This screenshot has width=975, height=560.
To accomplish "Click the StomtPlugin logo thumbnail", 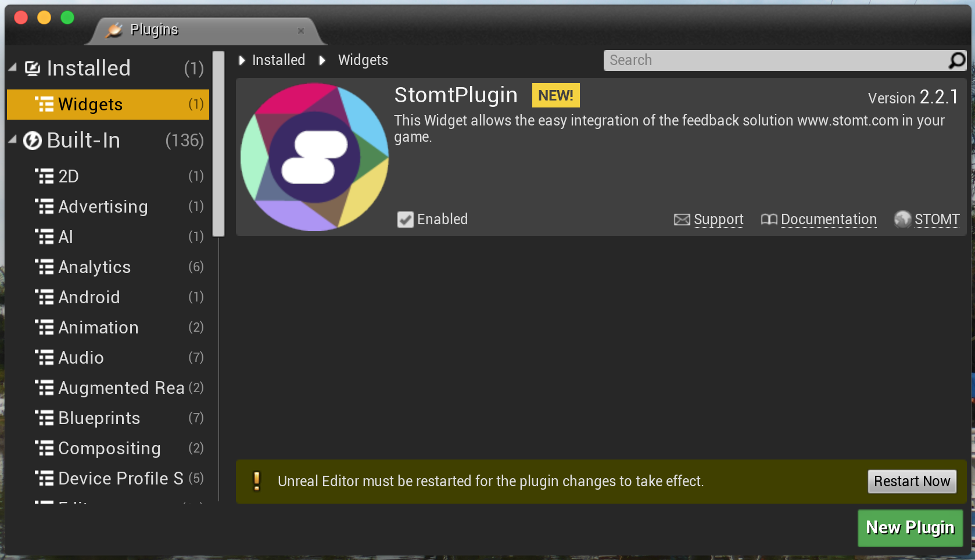I will coord(314,157).
